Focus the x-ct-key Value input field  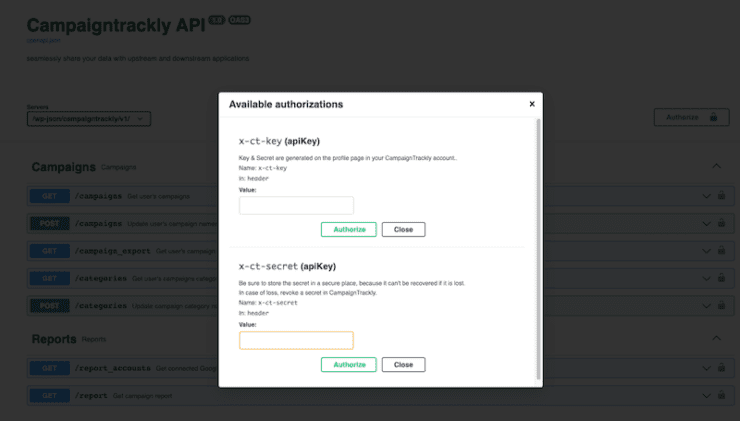(296, 205)
